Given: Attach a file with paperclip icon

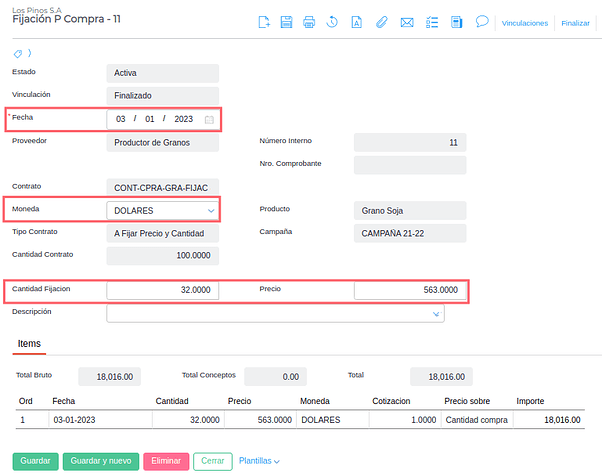Looking at the screenshot, I should tap(382, 22).
